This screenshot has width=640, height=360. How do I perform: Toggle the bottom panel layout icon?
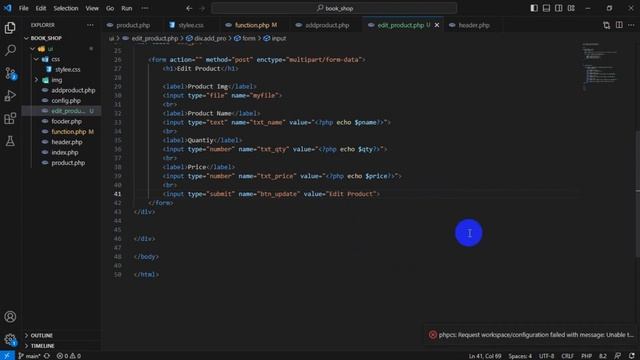click(x=546, y=8)
